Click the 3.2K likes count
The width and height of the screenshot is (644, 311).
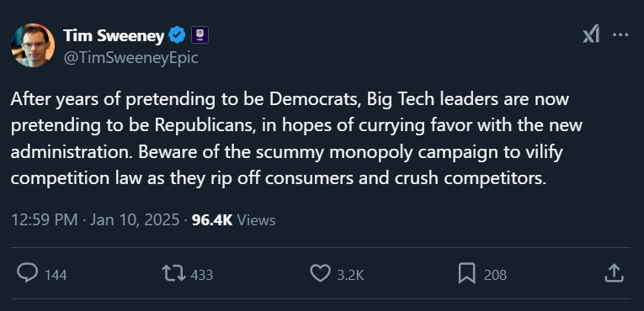click(x=350, y=275)
